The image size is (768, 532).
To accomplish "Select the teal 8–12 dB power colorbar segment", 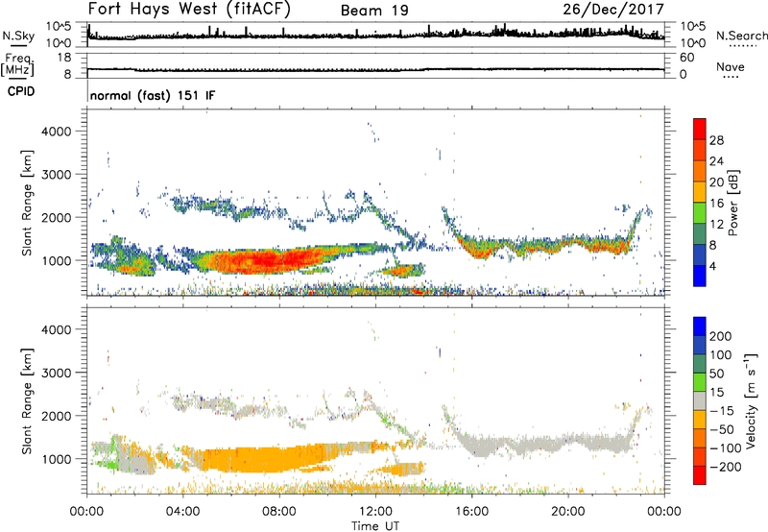I will 700,233.
